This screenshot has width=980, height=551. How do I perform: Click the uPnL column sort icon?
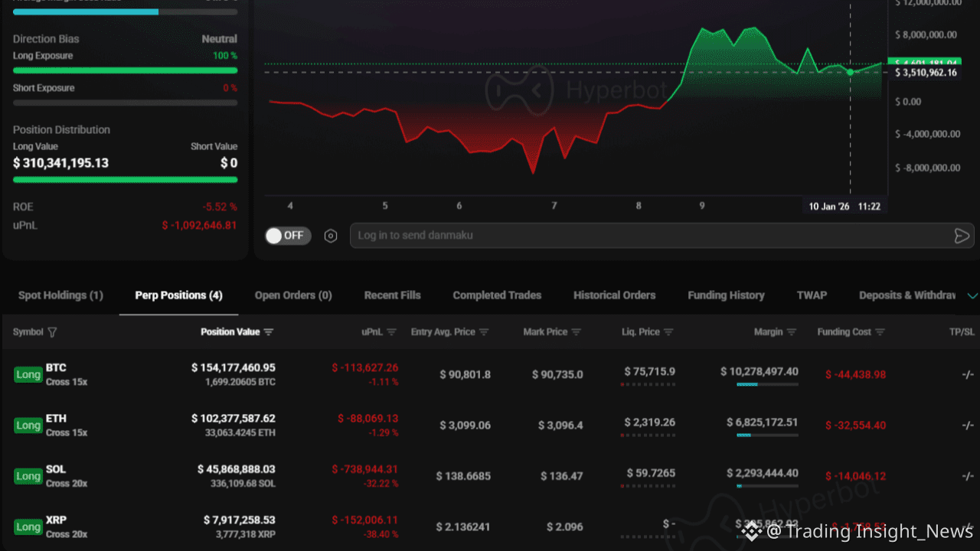391,332
